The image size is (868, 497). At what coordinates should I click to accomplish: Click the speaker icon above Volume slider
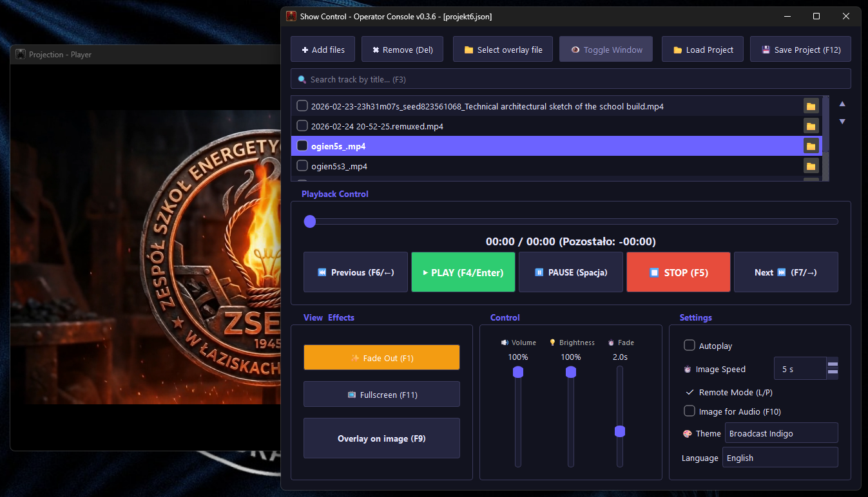pyautogui.click(x=505, y=342)
